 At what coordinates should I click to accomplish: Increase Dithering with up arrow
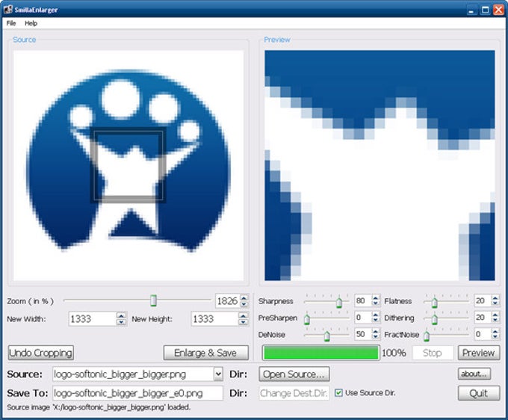coord(495,315)
